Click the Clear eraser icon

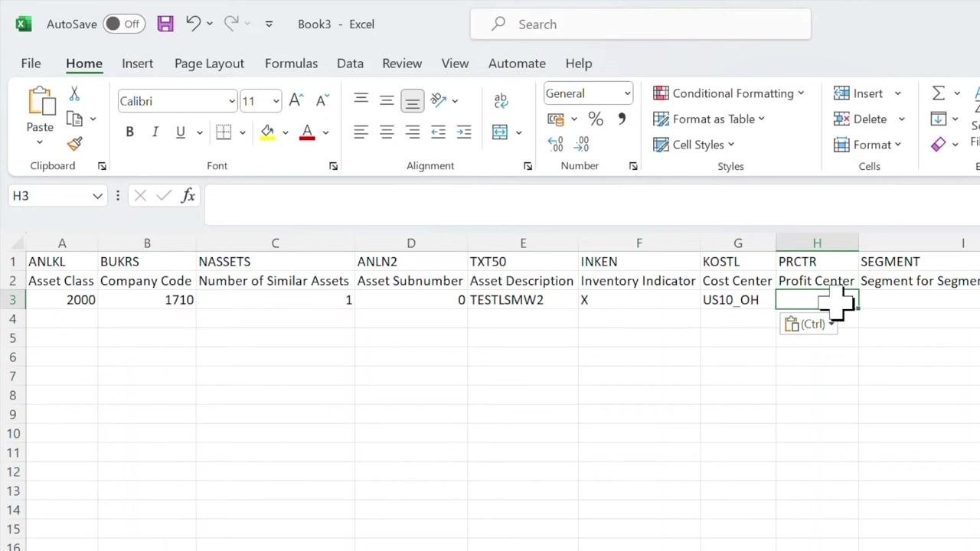click(939, 144)
